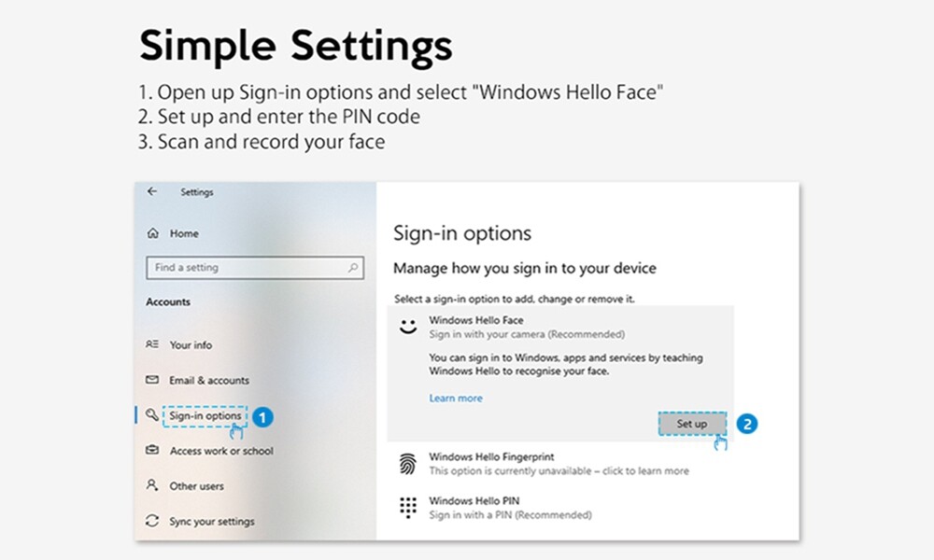Select Email & accounts menu item
This screenshot has width=934, height=560.
(209, 380)
